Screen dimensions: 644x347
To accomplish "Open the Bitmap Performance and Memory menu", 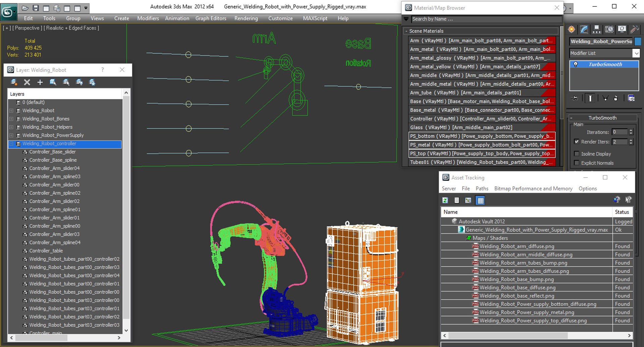I will coord(533,189).
